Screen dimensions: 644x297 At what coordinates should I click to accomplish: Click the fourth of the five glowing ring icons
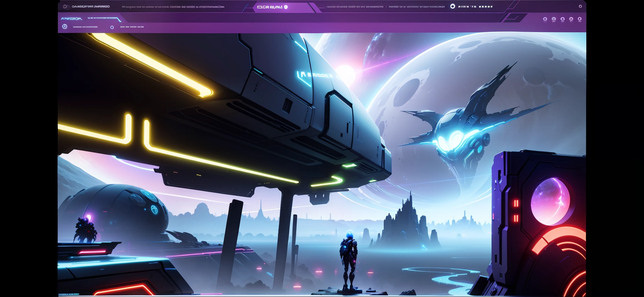pyautogui.click(x=571, y=19)
